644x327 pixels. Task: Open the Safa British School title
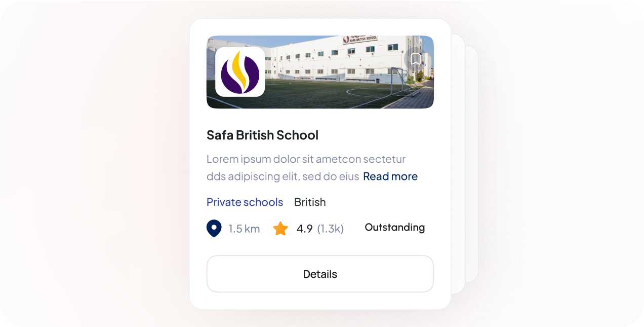click(x=262, y=135)
